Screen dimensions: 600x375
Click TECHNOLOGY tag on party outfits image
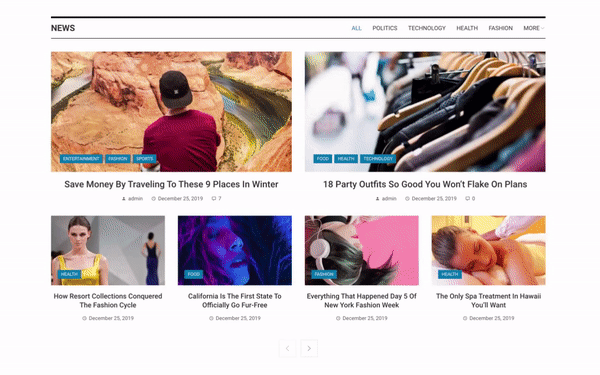(x=378, y=159)
